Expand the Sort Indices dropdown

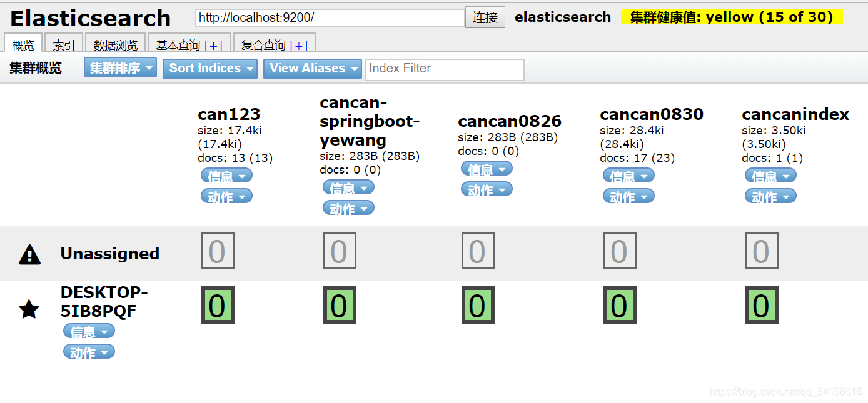pos(210,68)
